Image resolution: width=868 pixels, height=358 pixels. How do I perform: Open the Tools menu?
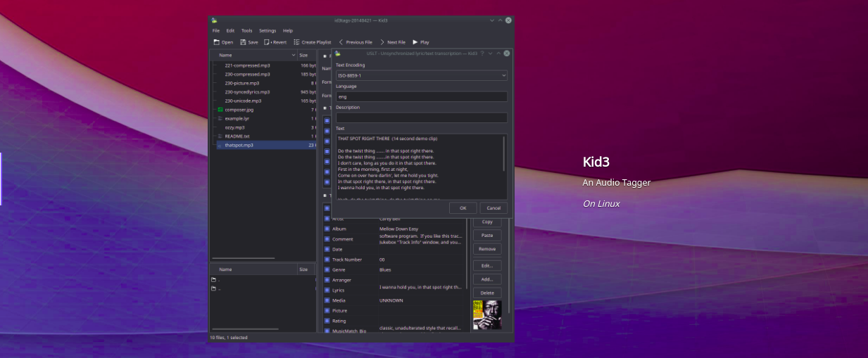[247, 31]
